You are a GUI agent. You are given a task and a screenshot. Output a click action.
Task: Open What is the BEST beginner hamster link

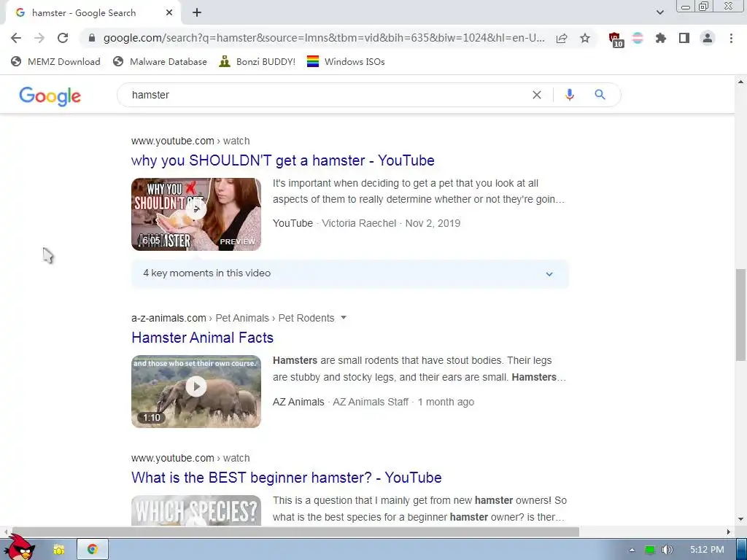[x=286, y=478]
